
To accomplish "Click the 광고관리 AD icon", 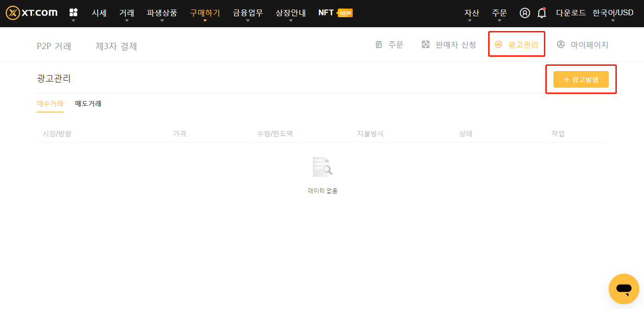I will pos(499,45).
